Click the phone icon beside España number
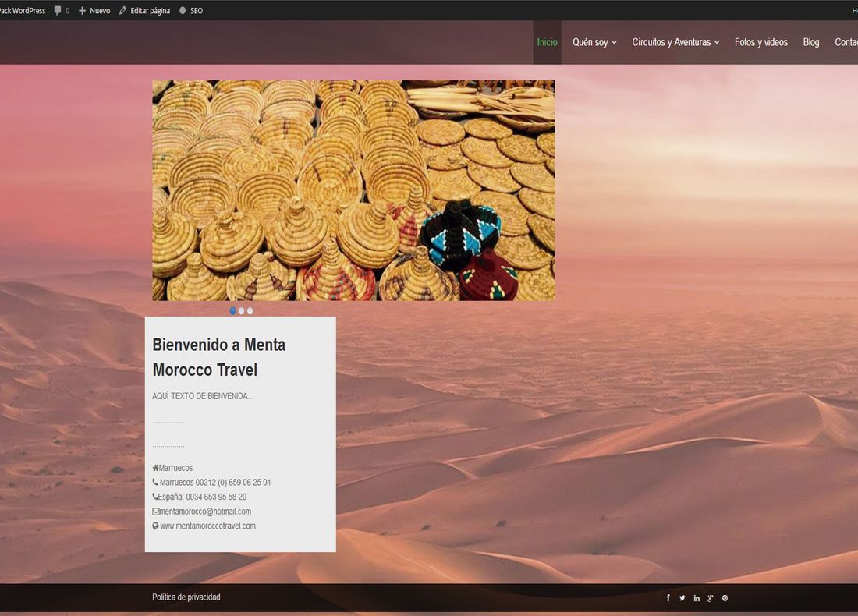 tap(155, 497)
